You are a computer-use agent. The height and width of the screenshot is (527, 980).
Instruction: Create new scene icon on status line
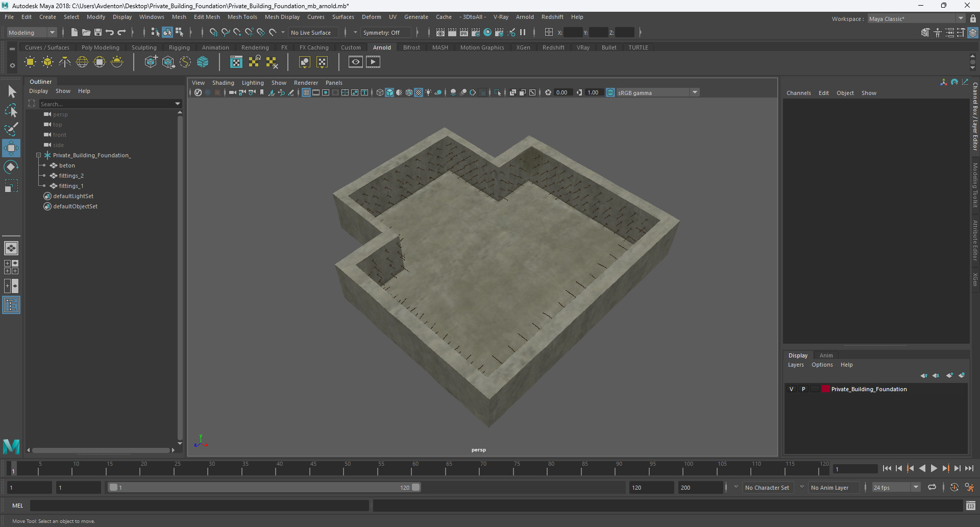75,32
